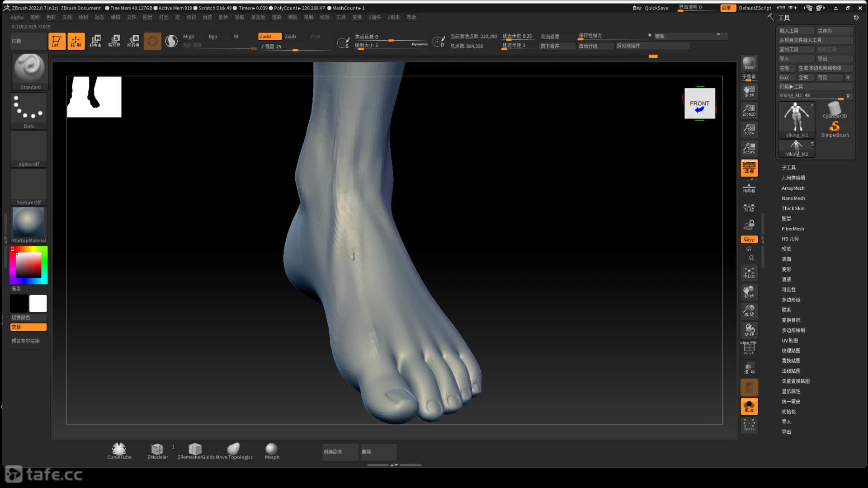Toggle Solo (孤立) mode
Screen dimensions: 868x488
tap(749, 406)
